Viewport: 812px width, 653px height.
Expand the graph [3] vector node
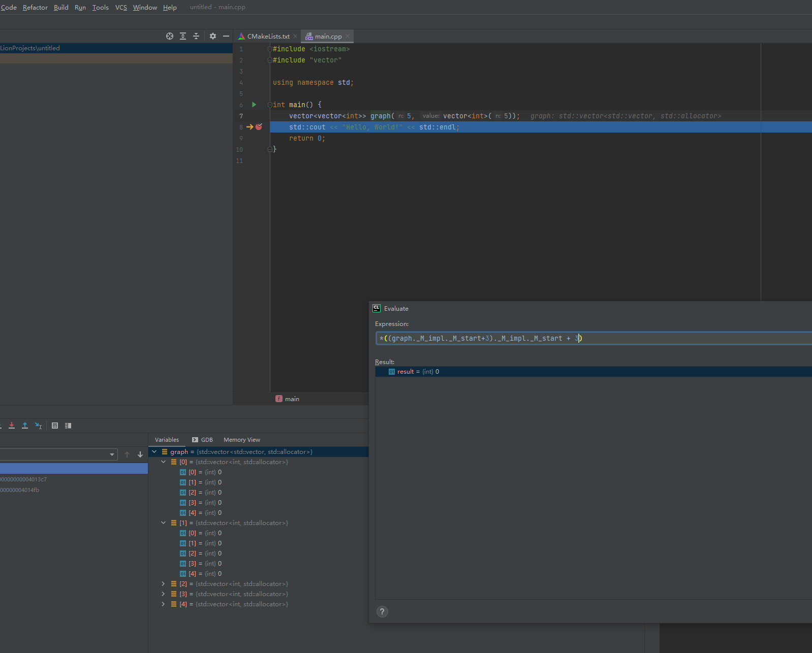click(x=164, y=594)
